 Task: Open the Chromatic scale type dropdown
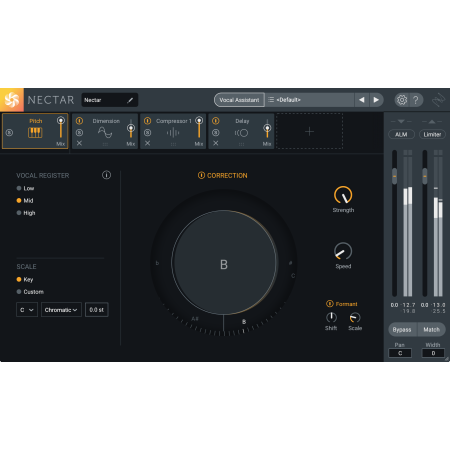pos(61,310)
